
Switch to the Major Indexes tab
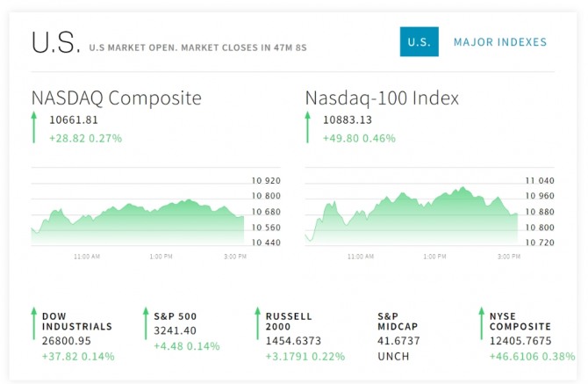click(499, 42)
